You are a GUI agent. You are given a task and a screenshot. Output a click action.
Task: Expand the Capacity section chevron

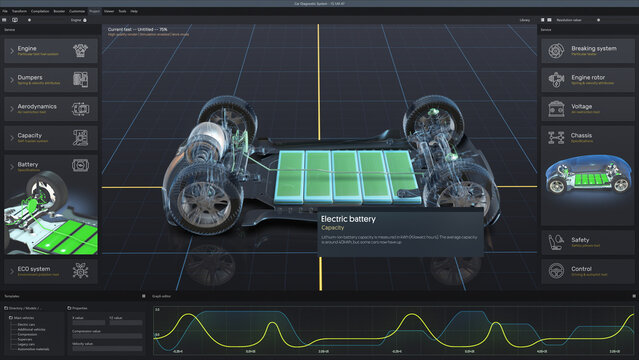tap(12, 138)
